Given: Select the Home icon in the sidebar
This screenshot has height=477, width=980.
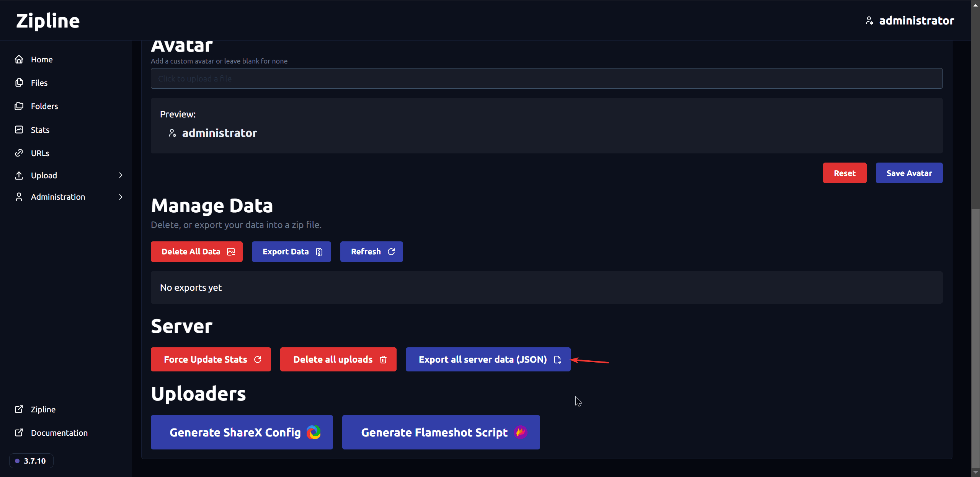Looking at the screenshot, I should (20, 59).
